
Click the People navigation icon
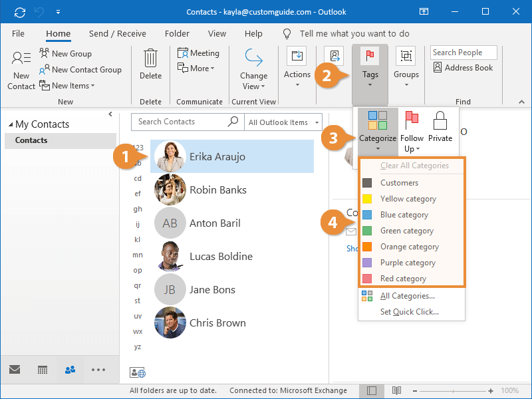pos(70,370)
